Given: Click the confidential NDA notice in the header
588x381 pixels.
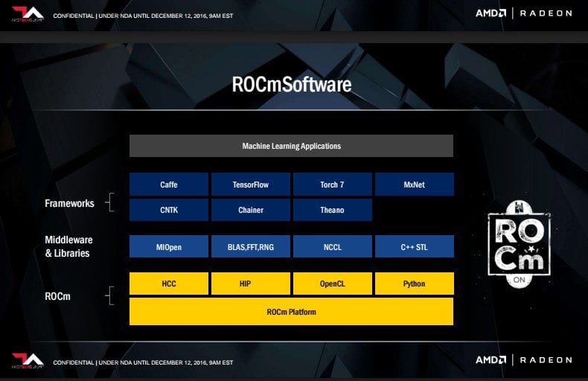Looking at the screenshot, I should 143,16.
